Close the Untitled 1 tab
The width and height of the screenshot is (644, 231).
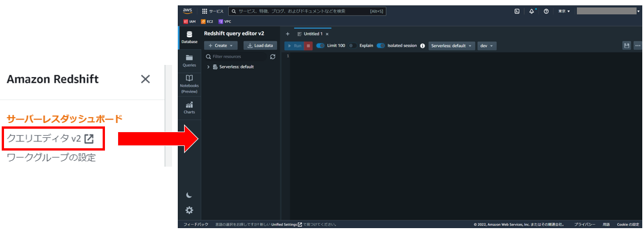tap(327, 34)
